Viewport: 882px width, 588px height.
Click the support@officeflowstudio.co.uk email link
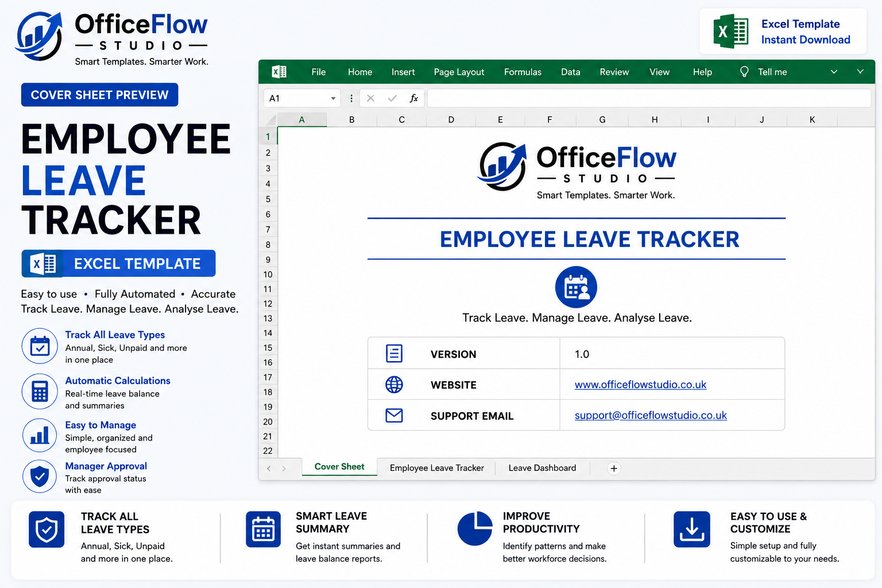[x=651, y=415]
